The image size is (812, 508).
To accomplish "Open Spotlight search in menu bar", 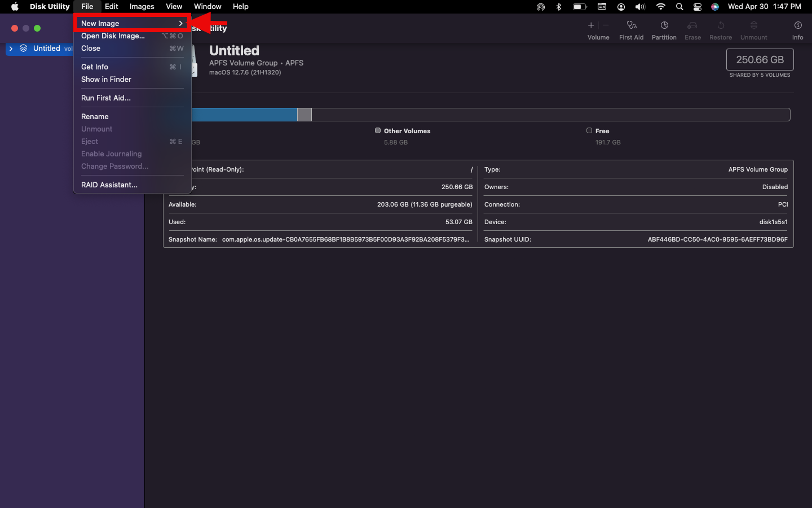I will pyautogui.click(x=679, y=7).
